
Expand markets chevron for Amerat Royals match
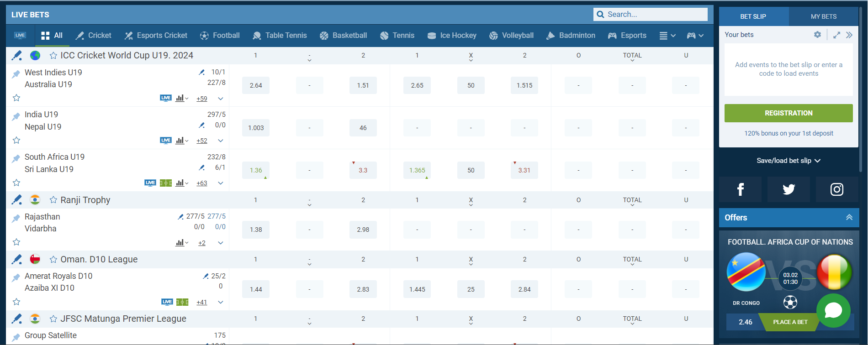point(221,303)
